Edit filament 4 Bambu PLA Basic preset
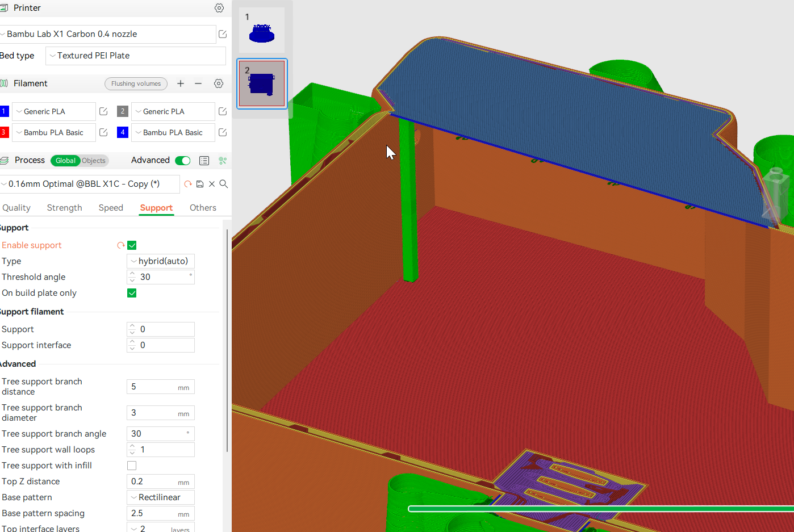This screenshot has width=794, height=532. [x=223, y=132]
